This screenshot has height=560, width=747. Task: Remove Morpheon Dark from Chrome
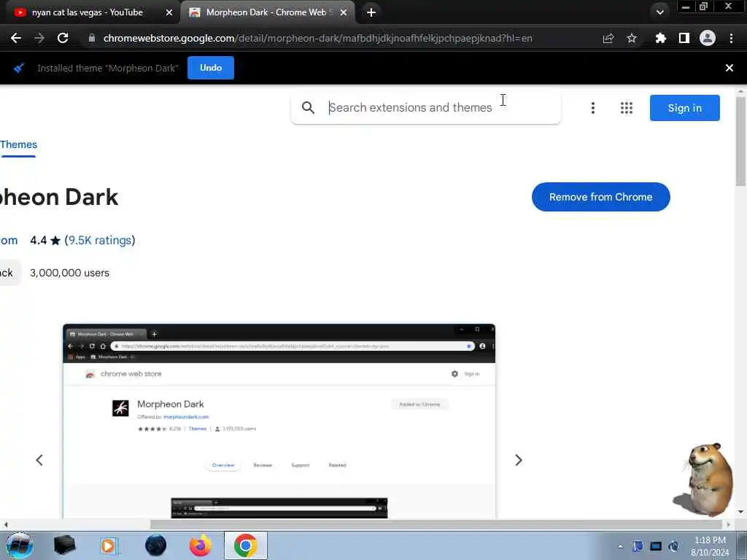point(601,197)
